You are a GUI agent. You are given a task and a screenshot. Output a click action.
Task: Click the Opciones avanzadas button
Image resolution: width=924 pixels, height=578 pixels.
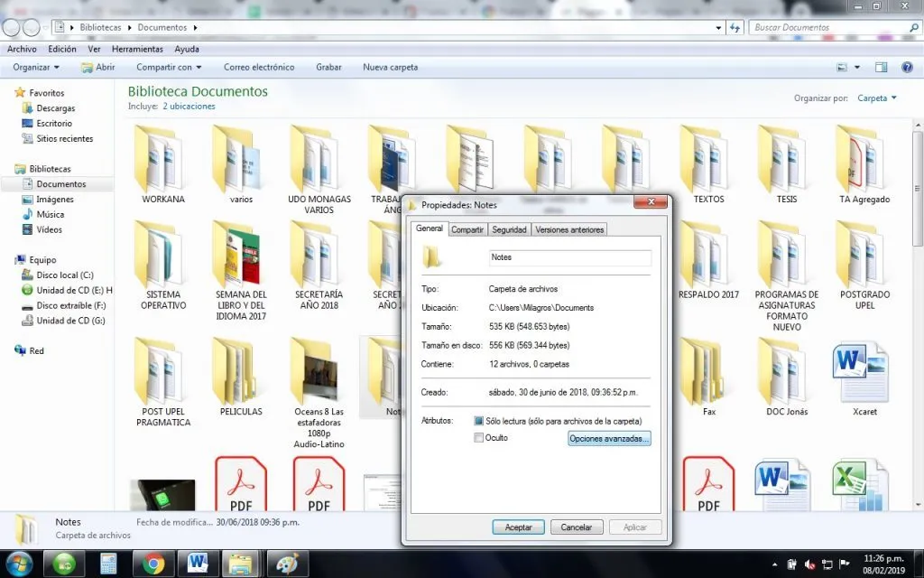pos(609,439)
